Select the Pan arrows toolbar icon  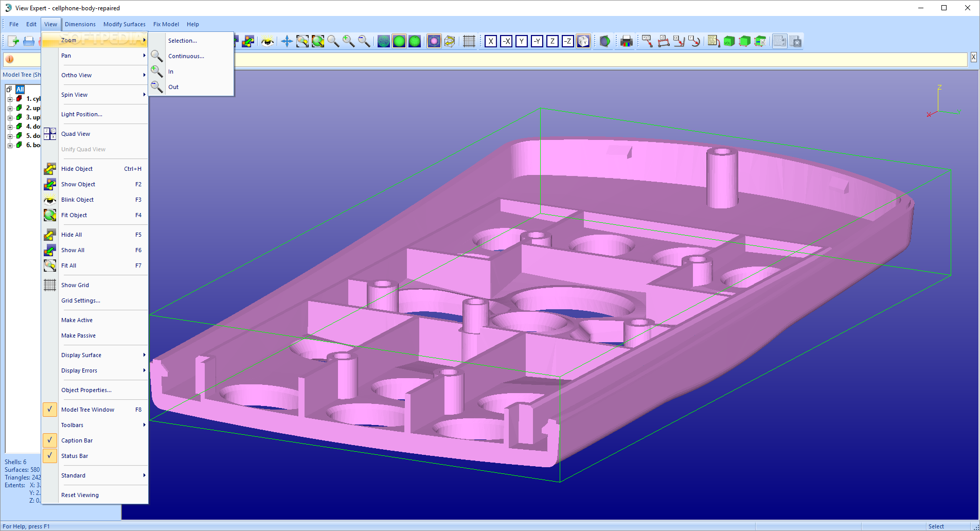(287, 41)
